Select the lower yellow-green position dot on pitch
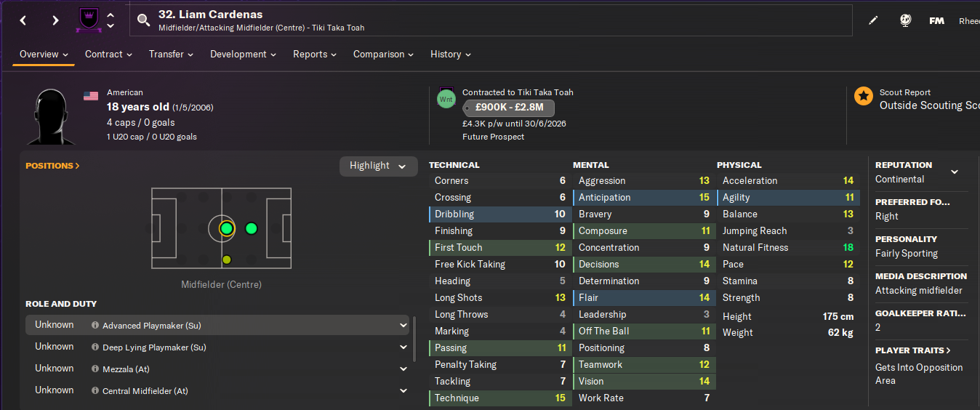This screenshot has width=980, height=410. 226,260
